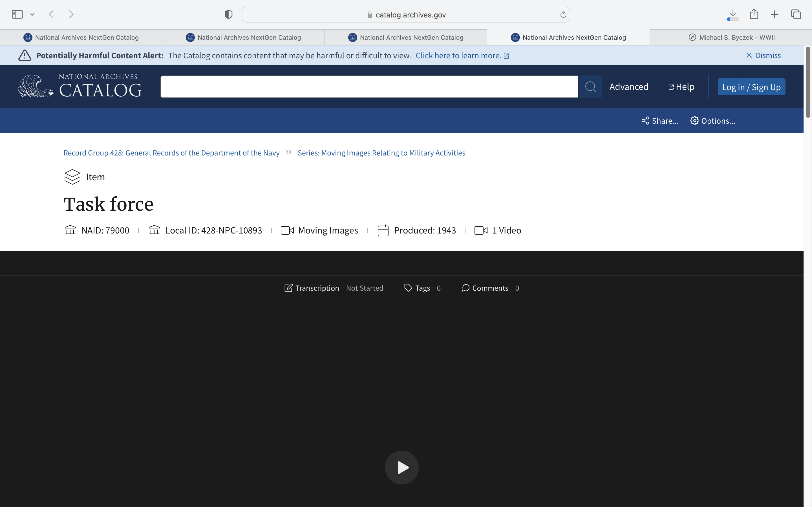The image size is (812, 507).
Task: Show the tab overview grid
Action: [796, 14]
